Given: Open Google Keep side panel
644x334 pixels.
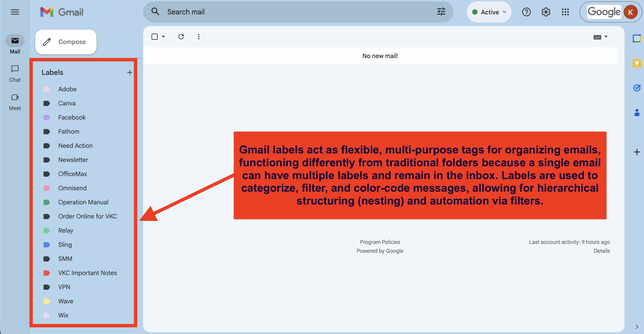Looking at the screenshot, I should (x=636, y=63).
